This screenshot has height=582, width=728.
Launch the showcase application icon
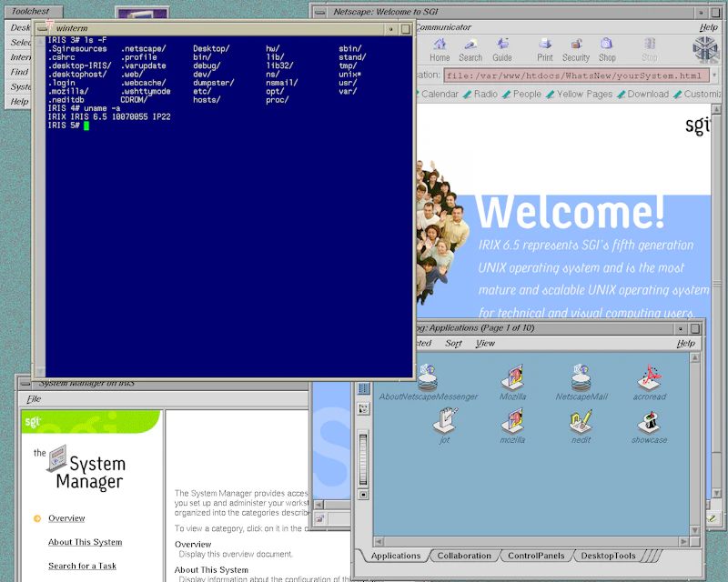coord(650,421)
